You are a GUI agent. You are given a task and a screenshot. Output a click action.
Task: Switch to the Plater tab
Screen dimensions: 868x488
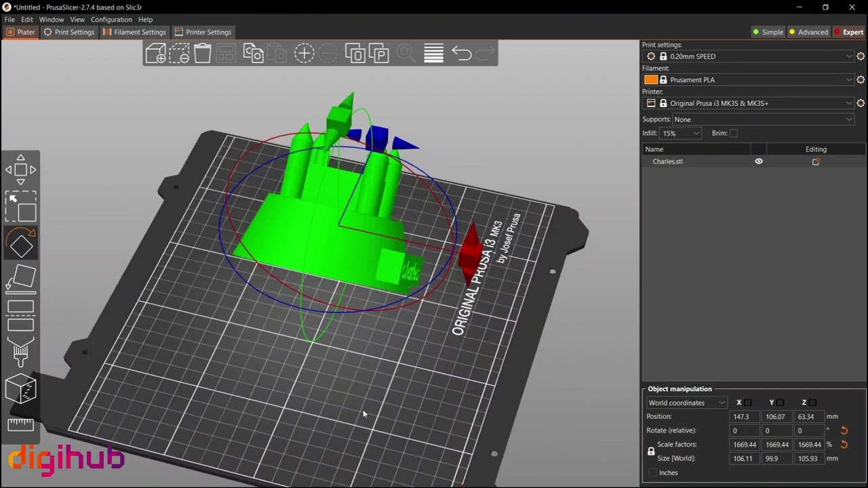point(20,32)
